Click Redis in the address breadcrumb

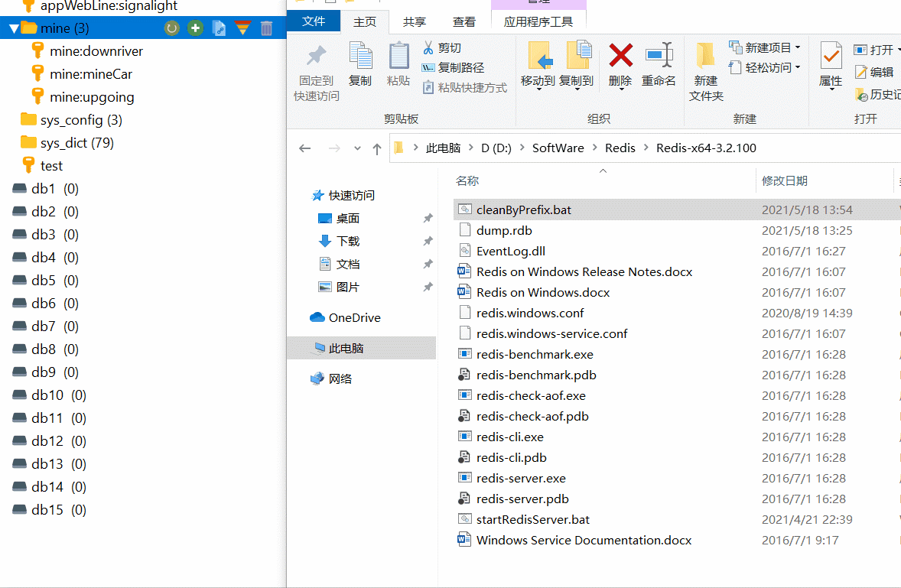[x=620, y=148]
